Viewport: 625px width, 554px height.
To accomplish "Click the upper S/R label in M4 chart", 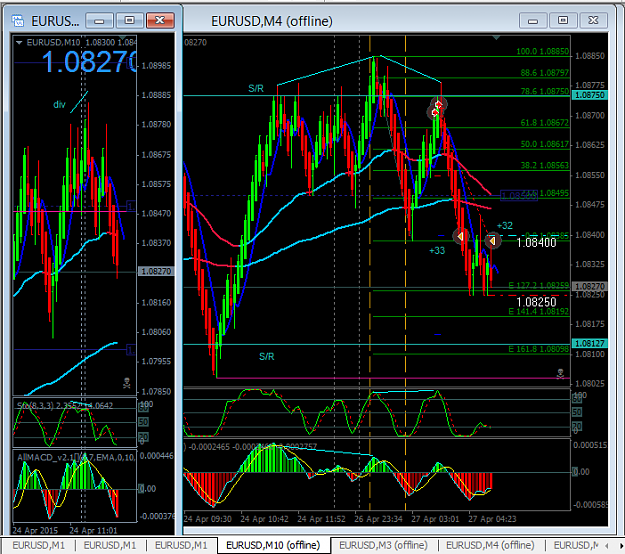I will point(256,88).
